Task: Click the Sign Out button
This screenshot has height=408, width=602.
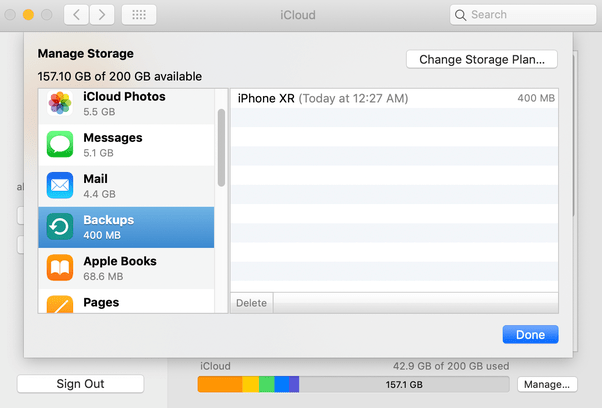Action: [80, 384]
